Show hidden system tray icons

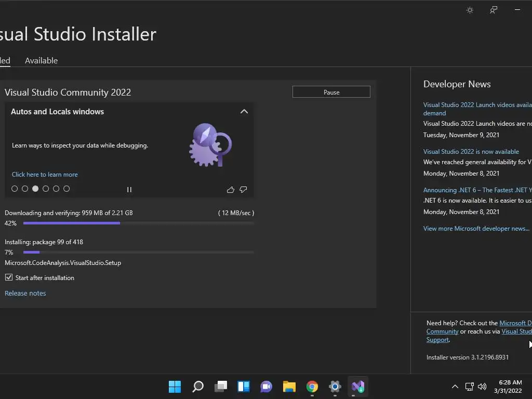455,387
